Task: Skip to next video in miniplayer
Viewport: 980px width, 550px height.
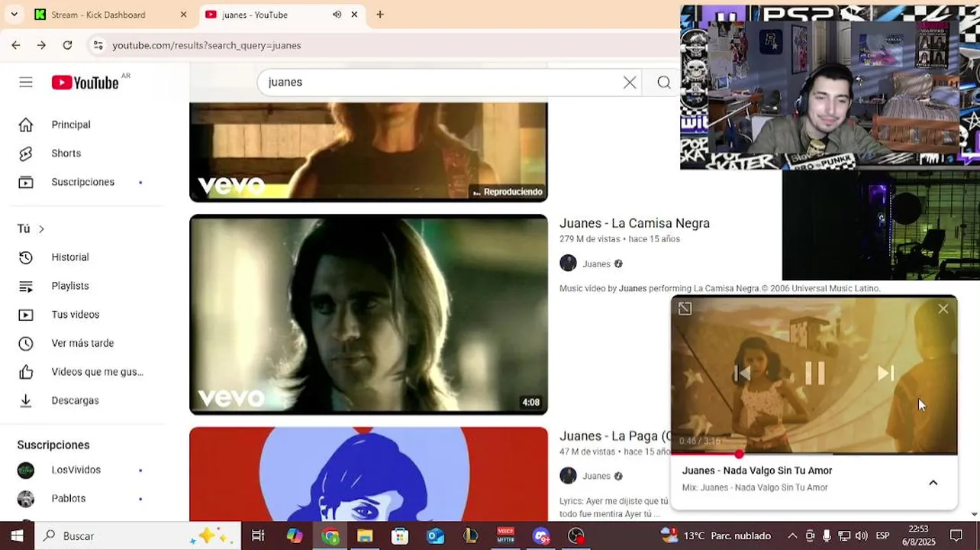Action: click(885, 373)
